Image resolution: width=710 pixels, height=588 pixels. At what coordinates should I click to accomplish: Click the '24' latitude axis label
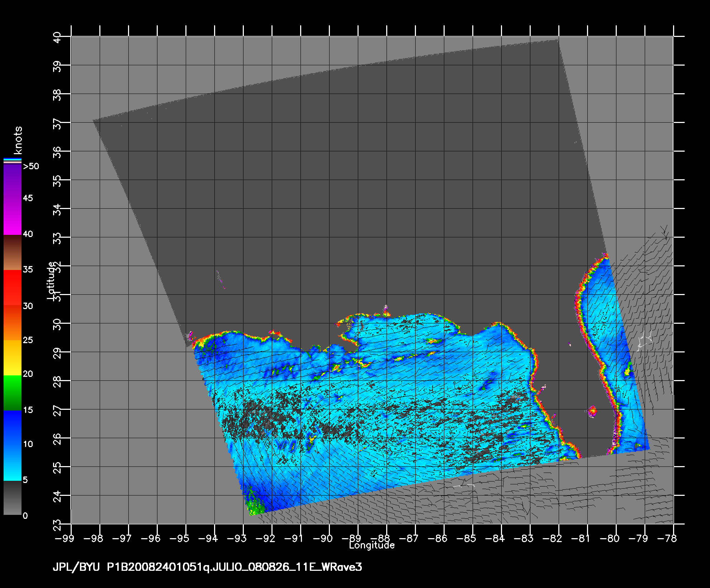point(57,497)
